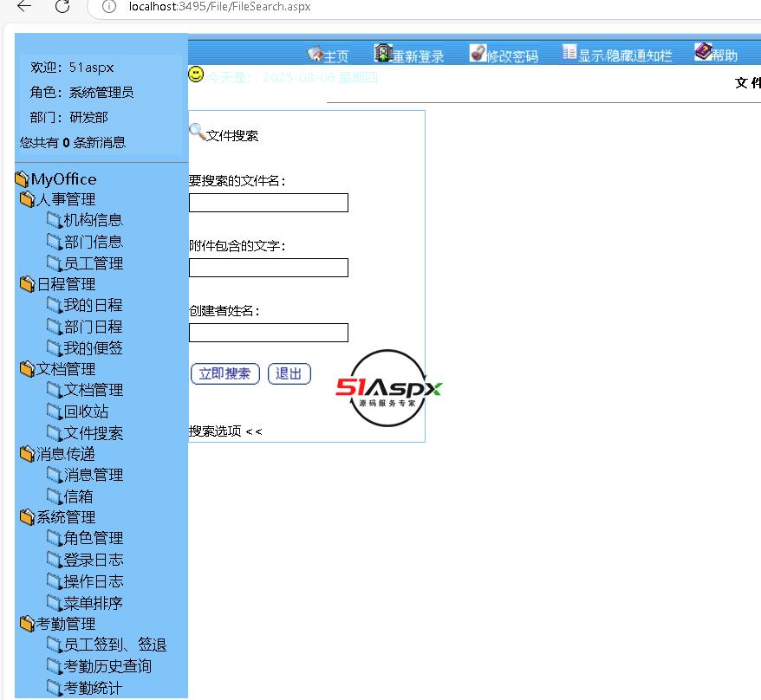761x700 pixels.
Task: Collapse the 消息传递 folder
Action: click(27, 454)
